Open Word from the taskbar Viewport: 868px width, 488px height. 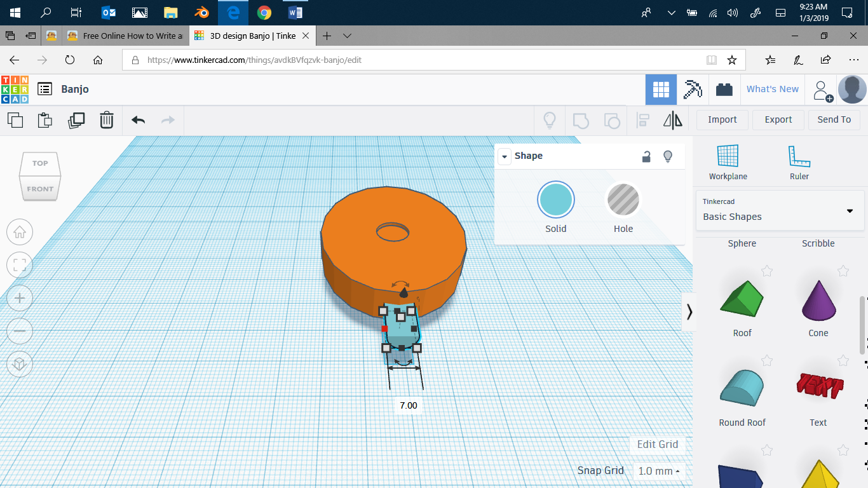pyautogui.click(x=295, y=12)
